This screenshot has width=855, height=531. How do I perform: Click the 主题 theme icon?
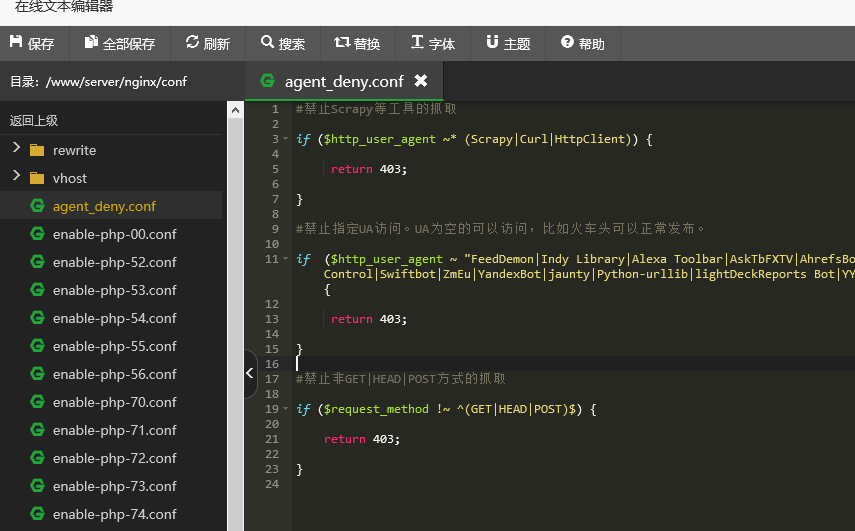click(492, 41)
